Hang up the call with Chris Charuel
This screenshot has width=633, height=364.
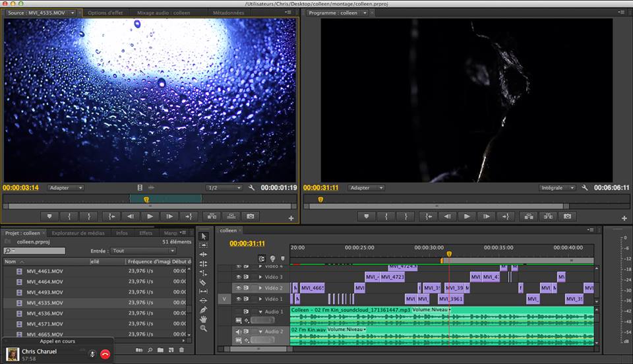(105, 354)
